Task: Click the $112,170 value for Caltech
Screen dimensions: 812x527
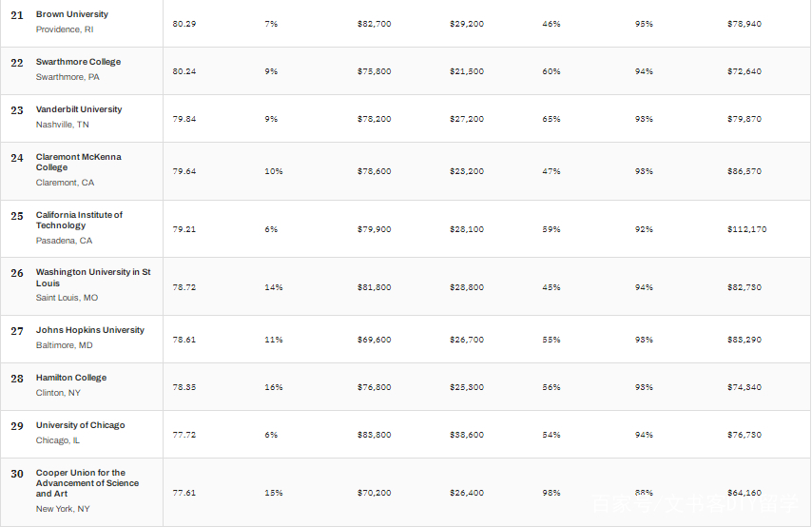Action: [x=746, y=229]
